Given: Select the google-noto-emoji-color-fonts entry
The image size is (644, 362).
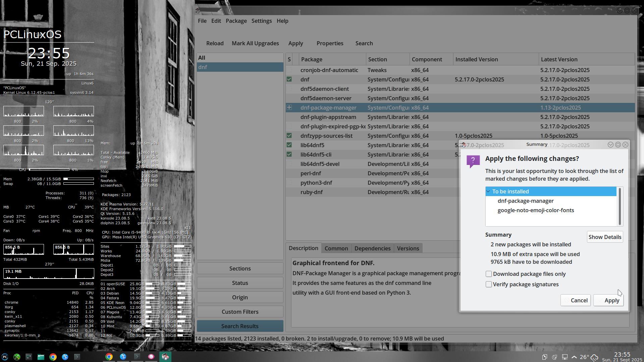Looking at the screenshot, I should click(536, 210).
